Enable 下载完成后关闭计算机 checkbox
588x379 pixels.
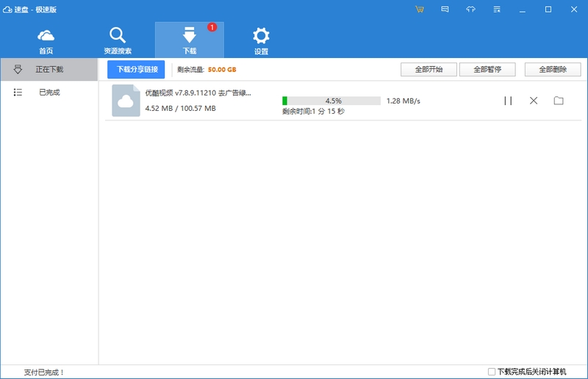point(491,372)
